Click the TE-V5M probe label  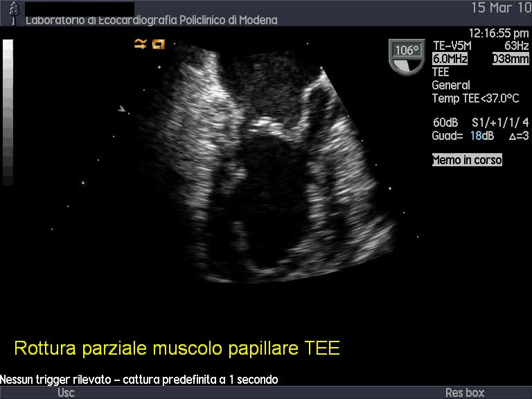point(452,46)
